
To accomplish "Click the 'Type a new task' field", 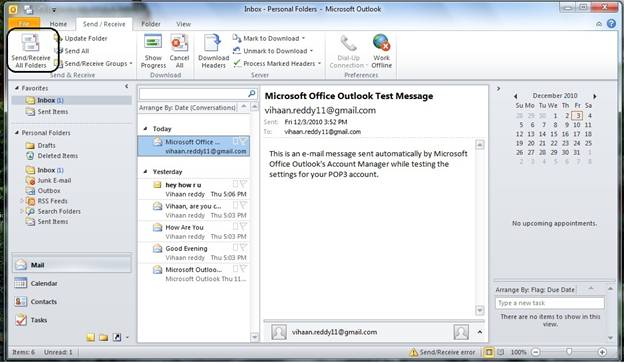I will (x=550, y=303).
